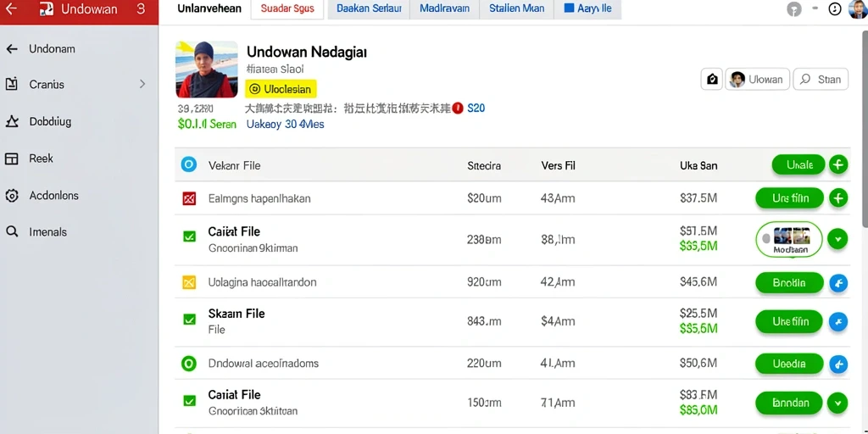Open the Madiravam tab
The image size is (868, 434).
point(444,8)
